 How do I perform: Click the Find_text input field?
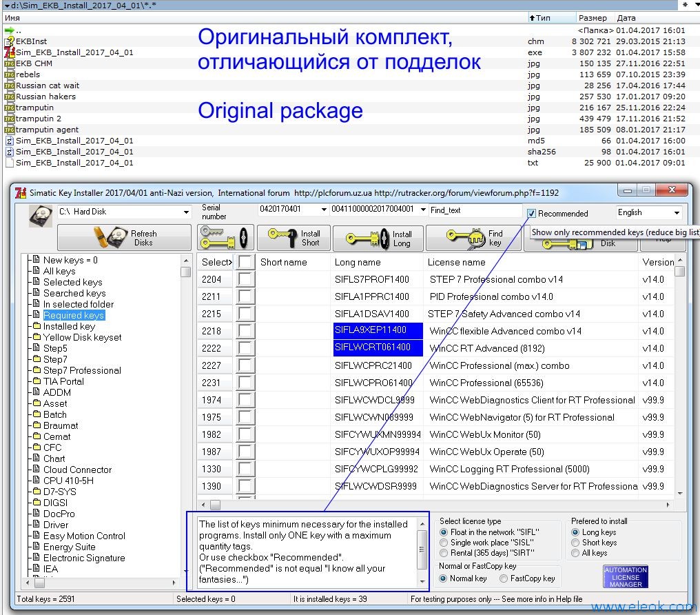[475, 210]
